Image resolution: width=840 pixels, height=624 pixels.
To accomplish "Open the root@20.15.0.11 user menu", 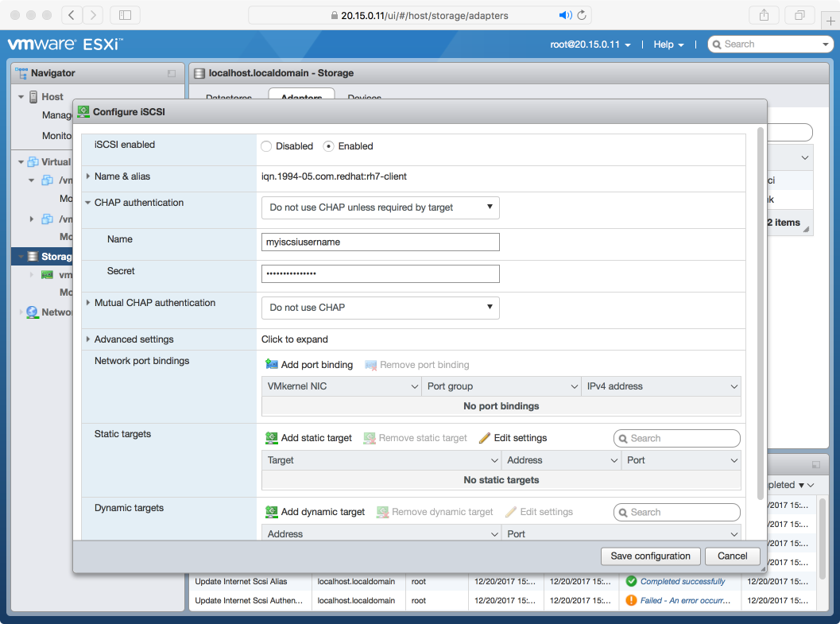I will click(x=590, y=45).
